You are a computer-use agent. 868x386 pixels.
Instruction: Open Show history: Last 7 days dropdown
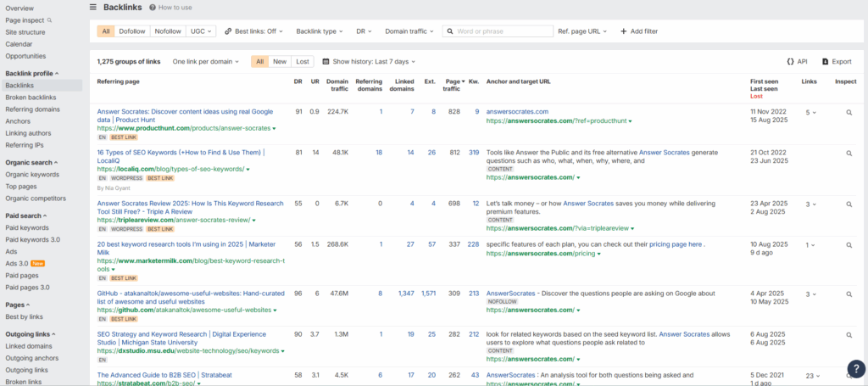point(369,61)
